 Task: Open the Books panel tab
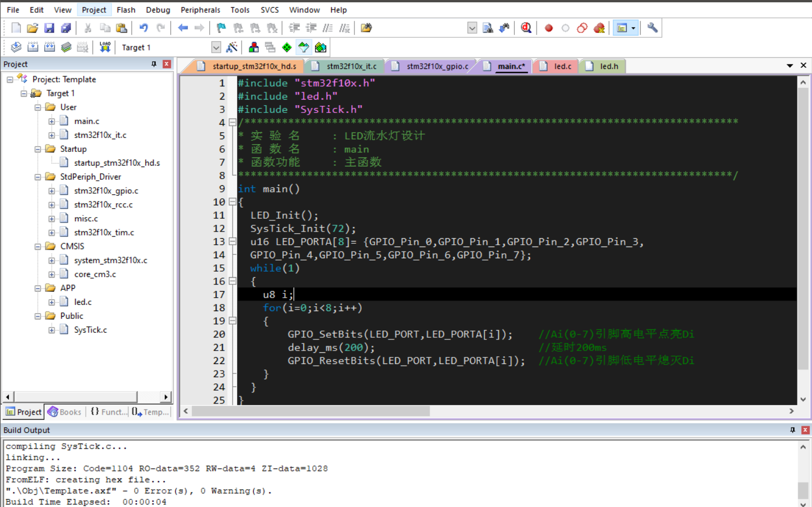pyautogui.click(x=65, y=412)
